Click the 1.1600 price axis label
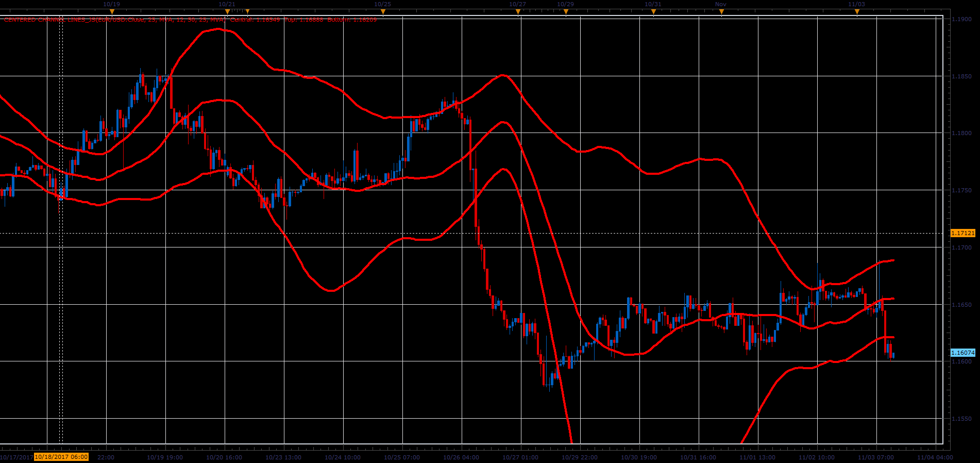 (x=961, y=361)
